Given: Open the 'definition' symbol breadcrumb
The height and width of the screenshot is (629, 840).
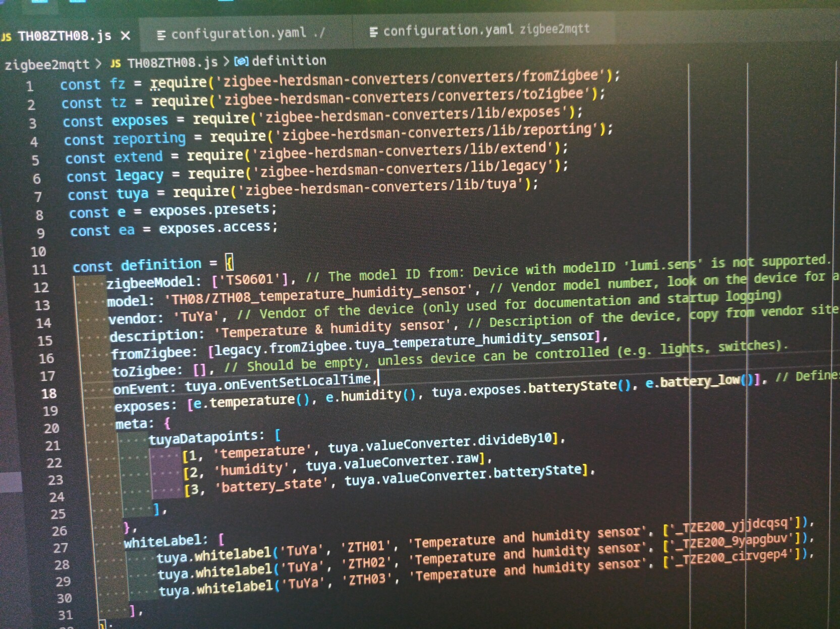Looking at the screenshot, I should (x=289, y=61).
